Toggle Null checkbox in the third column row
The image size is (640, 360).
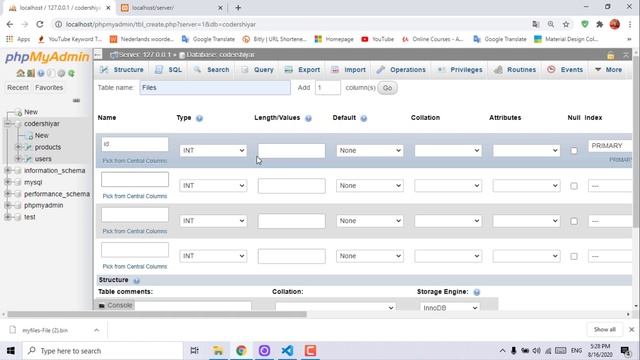pos(574,221)
